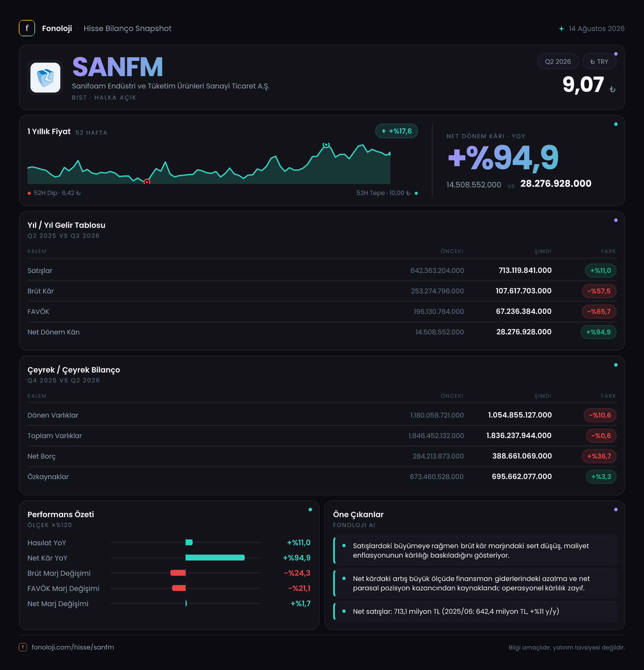
Task: Click the Net Marj Değişimi +%1,7 value
Action: 300,603
